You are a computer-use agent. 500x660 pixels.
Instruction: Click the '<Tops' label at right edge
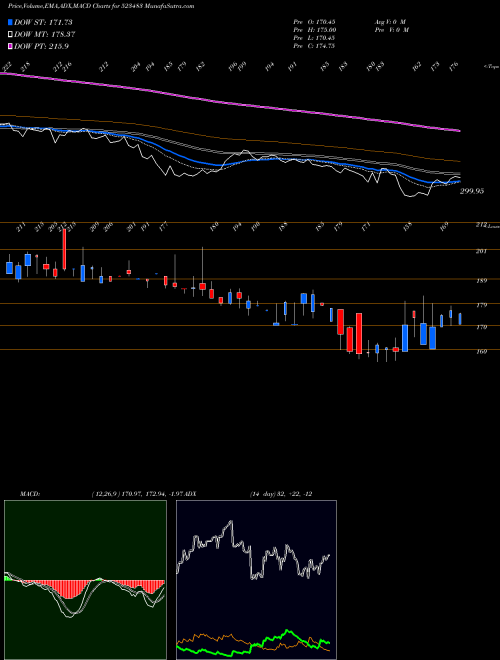[491, 67]
